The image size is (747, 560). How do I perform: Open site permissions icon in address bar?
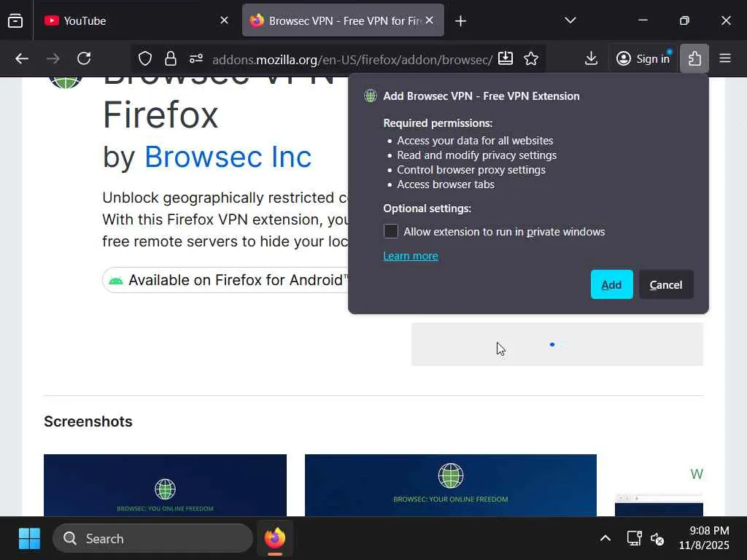pos(196,58)
